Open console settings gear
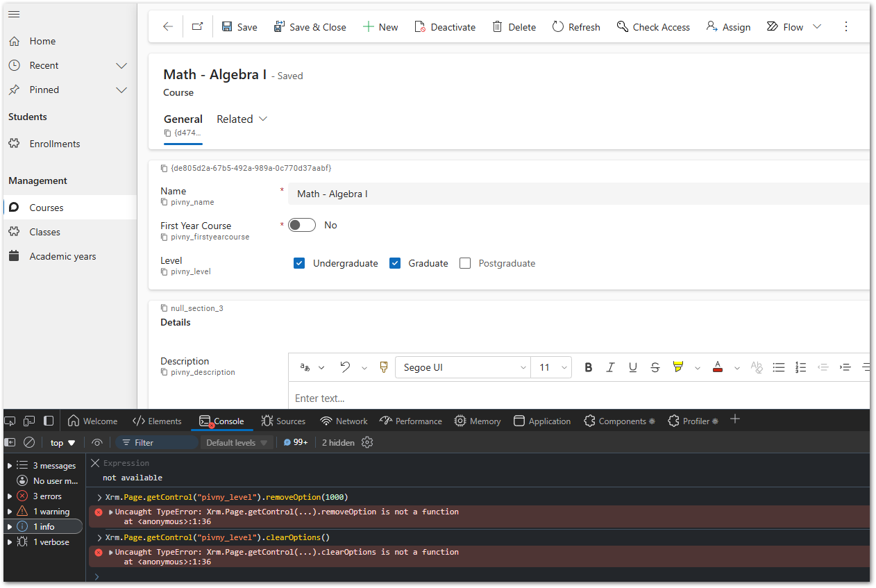 (367, 442)
